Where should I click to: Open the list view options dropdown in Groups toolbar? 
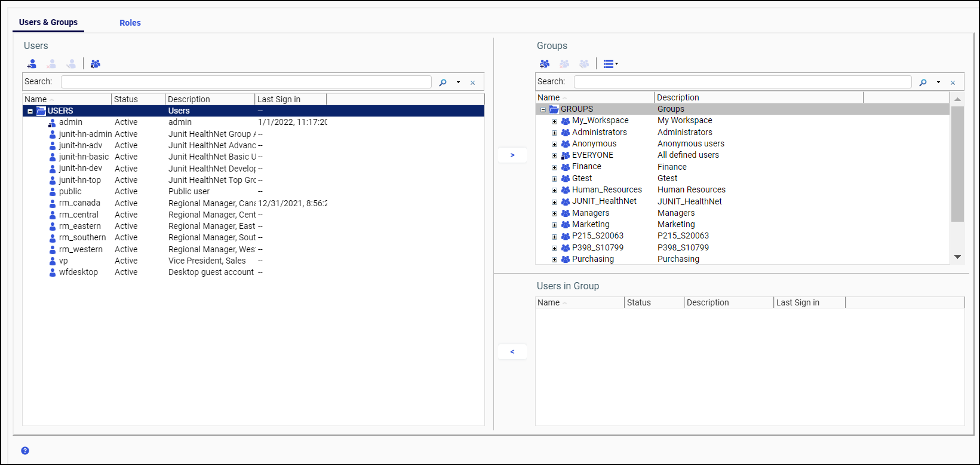tap(610, 63)
